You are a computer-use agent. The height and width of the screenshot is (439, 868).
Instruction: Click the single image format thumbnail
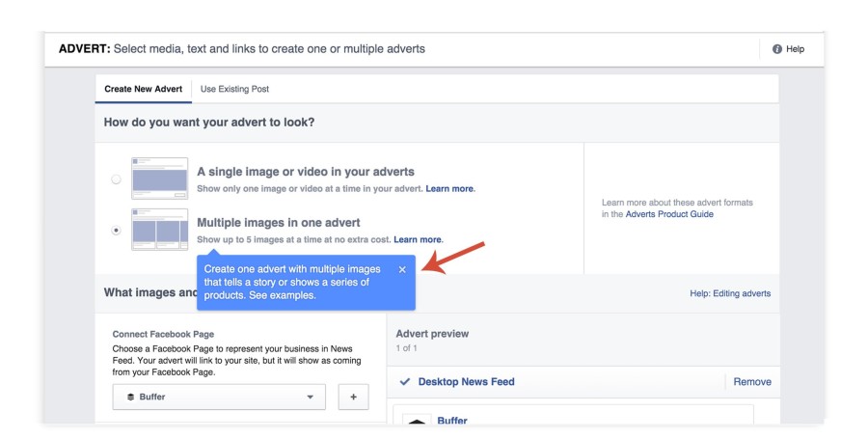[160, 178]
